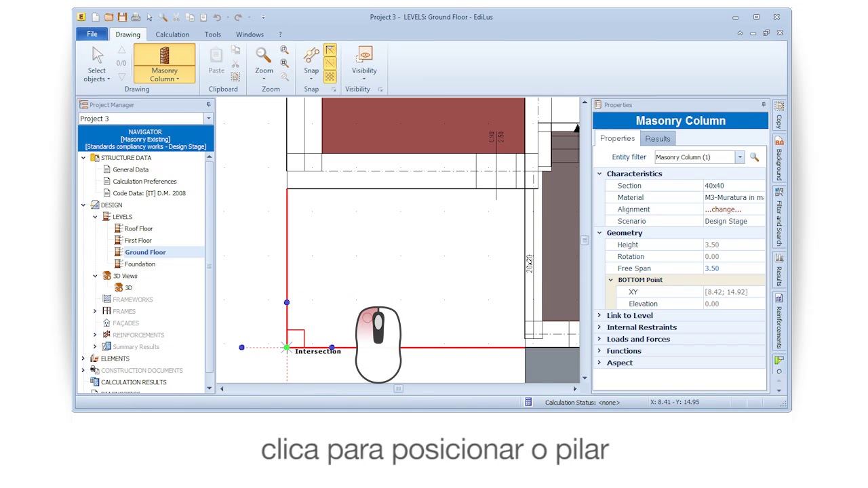Click the Undo arrow icon

tap(217, 17)
